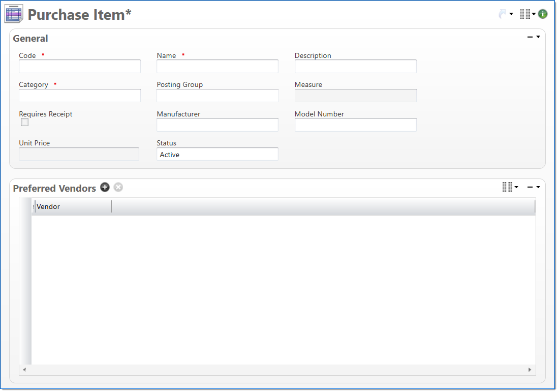Image resolution: width=558 pixels, height=392 pixels.
Task: Open the Preferred Vendors section options dropdown arrow
Action: (x=538, y=188)
